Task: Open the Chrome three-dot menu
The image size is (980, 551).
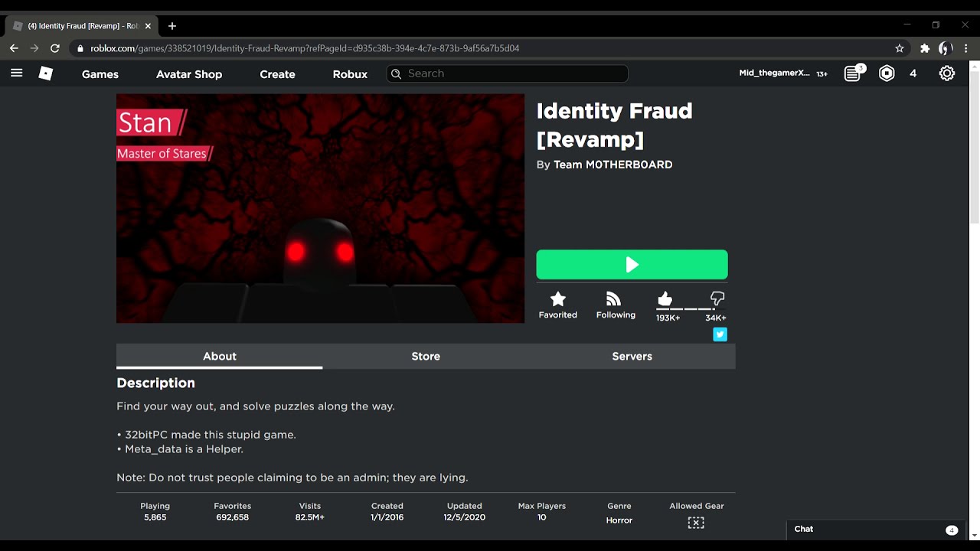Action: [x=966, y=48]
